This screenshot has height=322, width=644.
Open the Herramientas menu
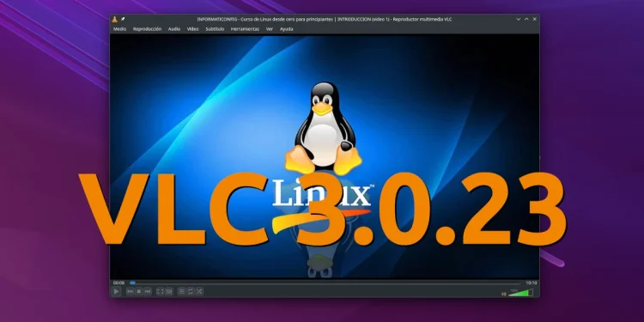click(x=245, y=29)
